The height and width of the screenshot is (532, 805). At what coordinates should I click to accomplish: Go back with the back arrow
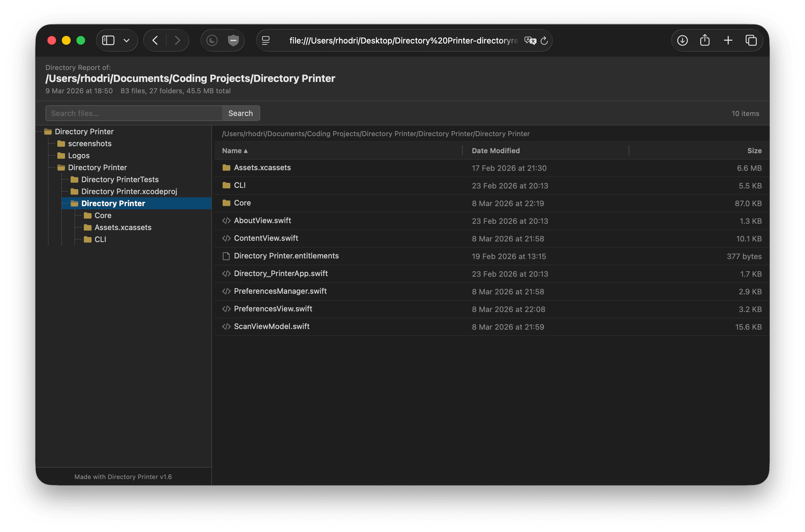click(x=155, y=40)
